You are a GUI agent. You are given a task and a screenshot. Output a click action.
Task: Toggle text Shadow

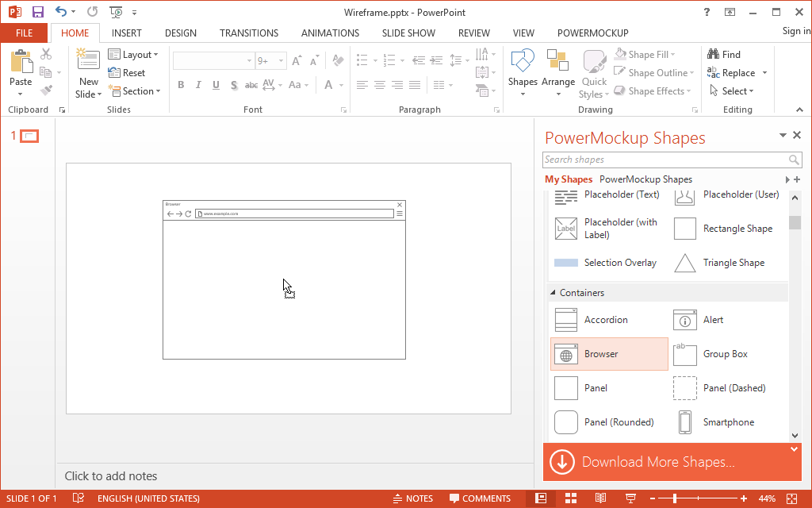(234, 85)
